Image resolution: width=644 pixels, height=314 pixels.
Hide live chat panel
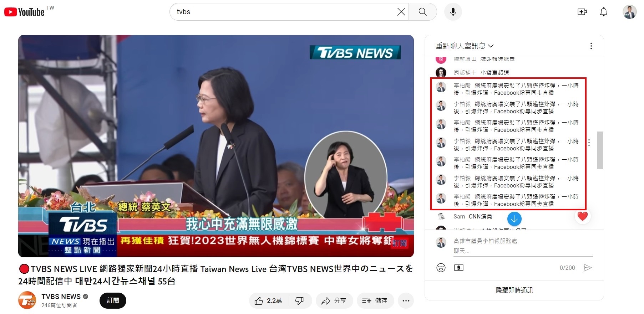(514, 290)
